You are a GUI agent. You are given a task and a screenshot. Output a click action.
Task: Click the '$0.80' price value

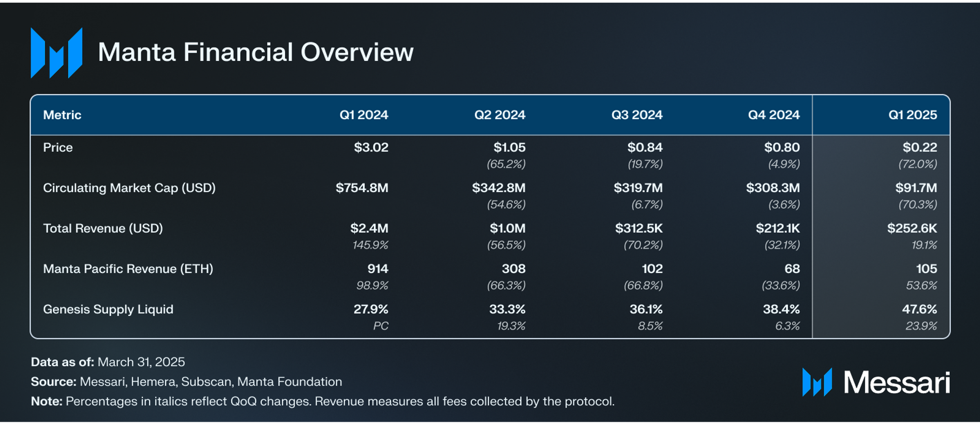click(782, 147)
